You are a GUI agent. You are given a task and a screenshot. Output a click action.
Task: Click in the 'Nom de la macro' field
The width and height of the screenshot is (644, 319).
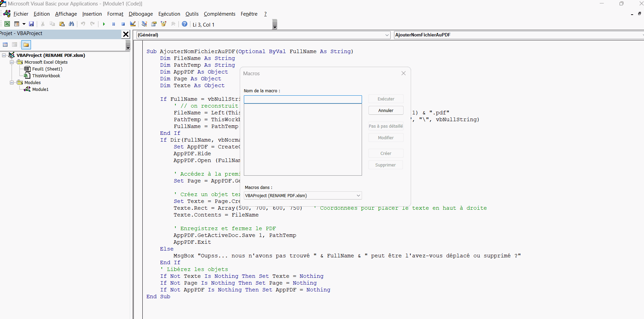[302, 99]
